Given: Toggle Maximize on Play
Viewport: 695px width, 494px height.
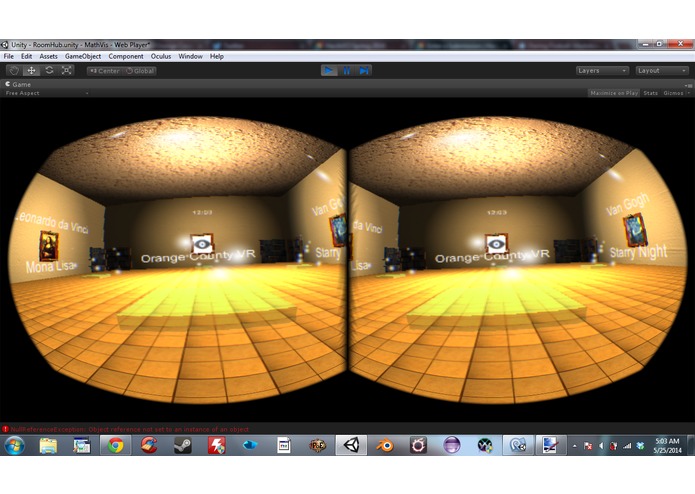Looking at the screenshot, I should click(x=614, y=93).
